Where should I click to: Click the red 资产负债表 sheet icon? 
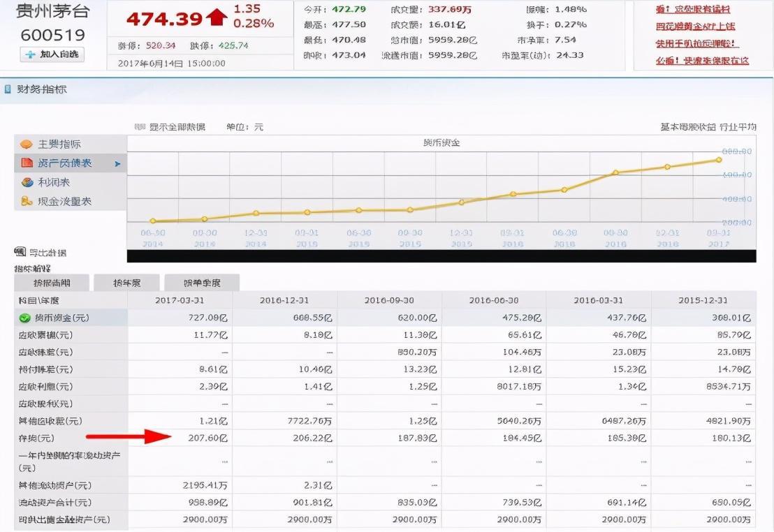point(27,163)
